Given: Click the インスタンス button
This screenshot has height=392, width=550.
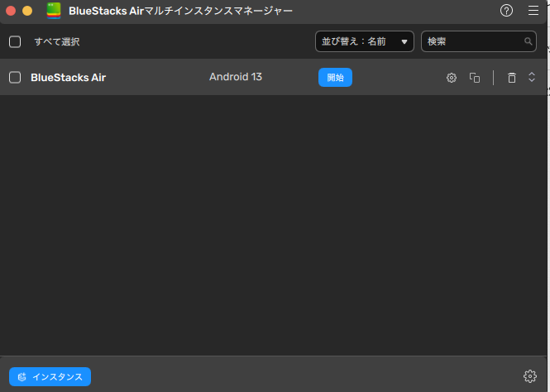Looking at the screenshot, I should [50, 376].
